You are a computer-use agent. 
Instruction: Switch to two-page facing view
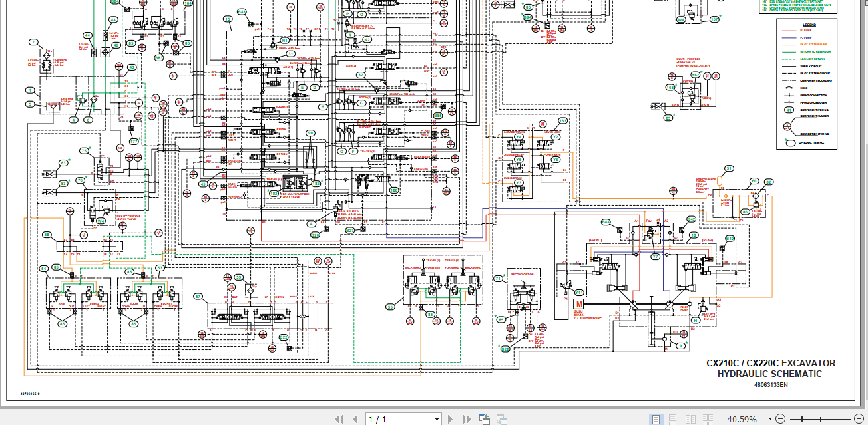coord(691,419)
